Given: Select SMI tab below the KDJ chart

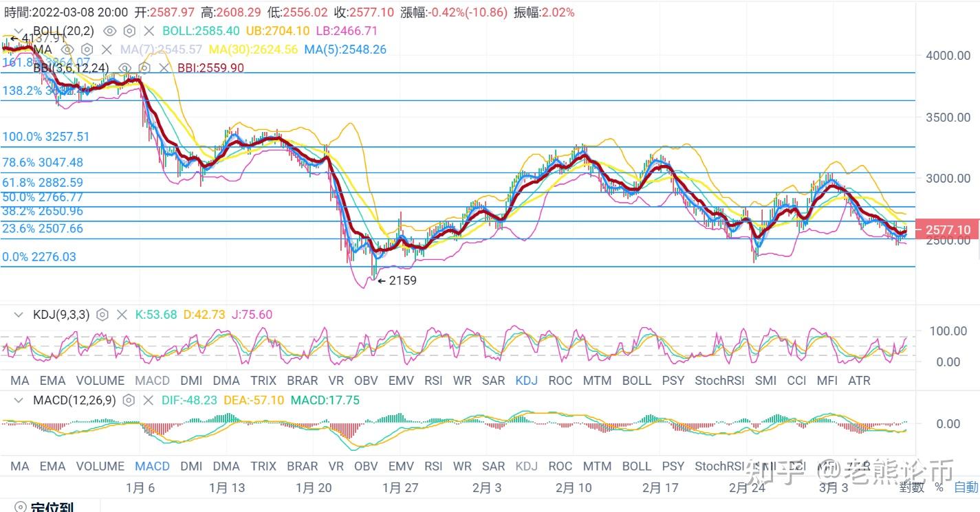Looking at the screenshot, I should (x=765, y=380).
